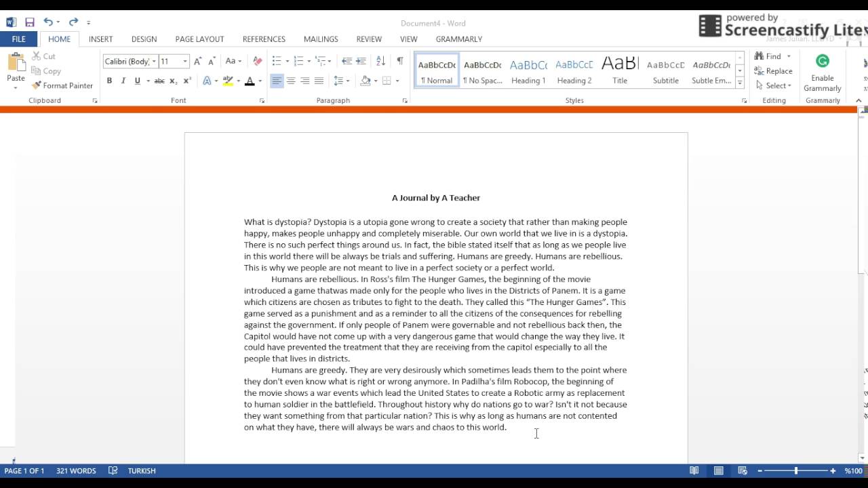Switch to Print Layout view

(x=718, y=470)
